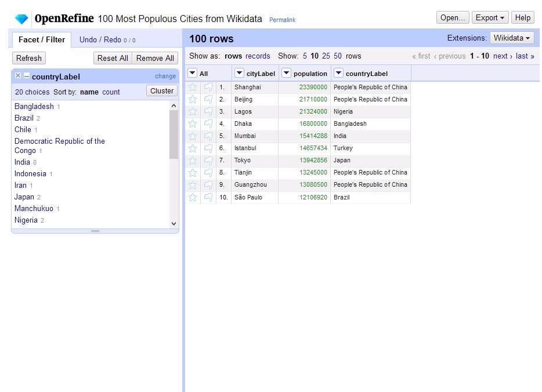542x392 pixels.
Task: Star the Istanbul row
Action: (x=193, y=148)
